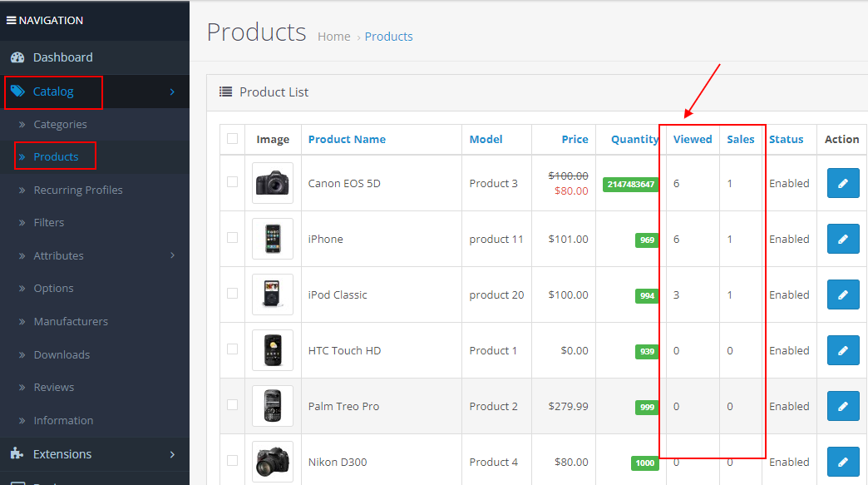Screen dimensions: 868x485
Task: Click the $279.99 price cell
Action: tap(568, 406)
